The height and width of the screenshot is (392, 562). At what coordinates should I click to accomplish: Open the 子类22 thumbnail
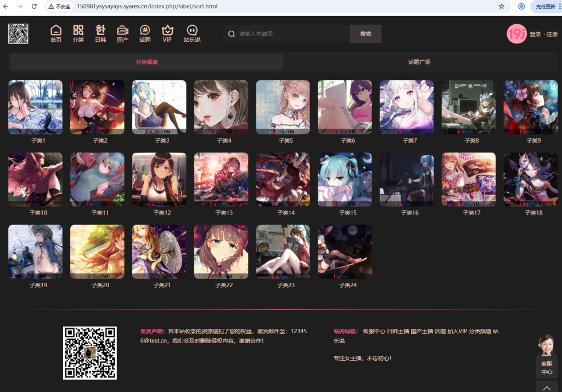click(221, 252)
